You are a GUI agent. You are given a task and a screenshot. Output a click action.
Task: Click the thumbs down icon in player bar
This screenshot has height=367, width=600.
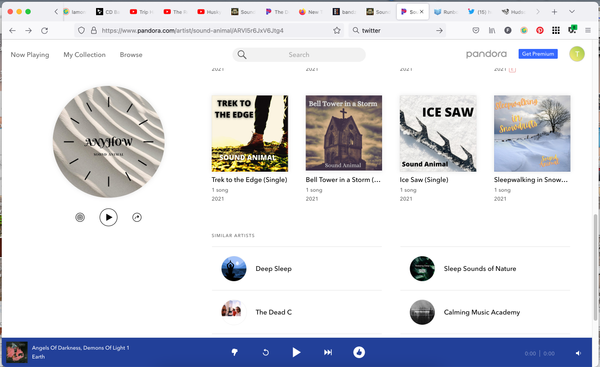point(235,352)
